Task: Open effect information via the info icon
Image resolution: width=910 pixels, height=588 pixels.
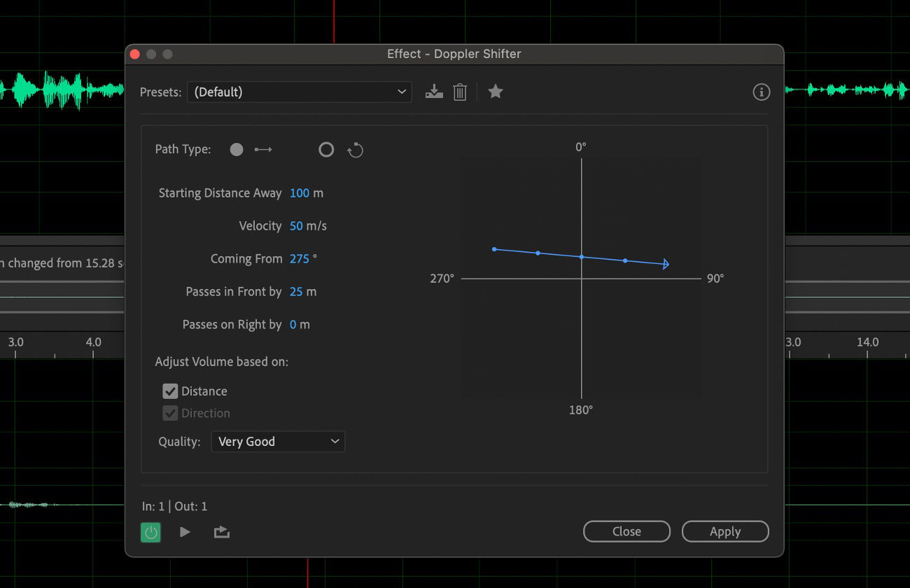Action: pyautogui.click(x=761, y=92)
